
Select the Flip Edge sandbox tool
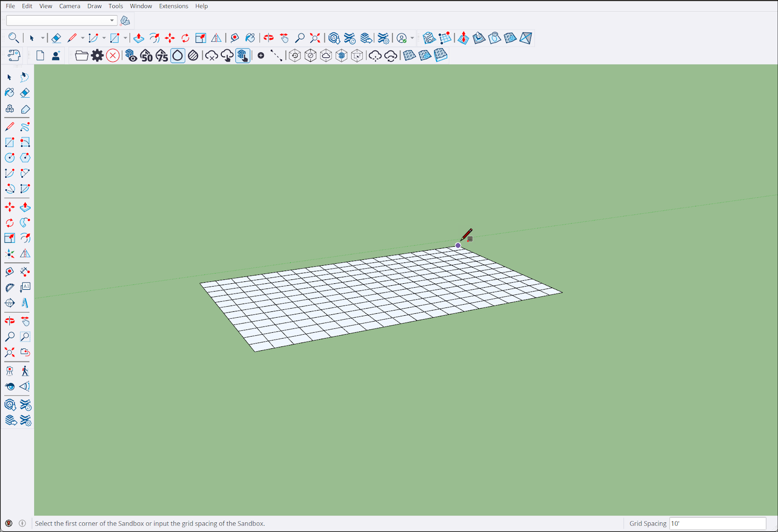(525, 37)
